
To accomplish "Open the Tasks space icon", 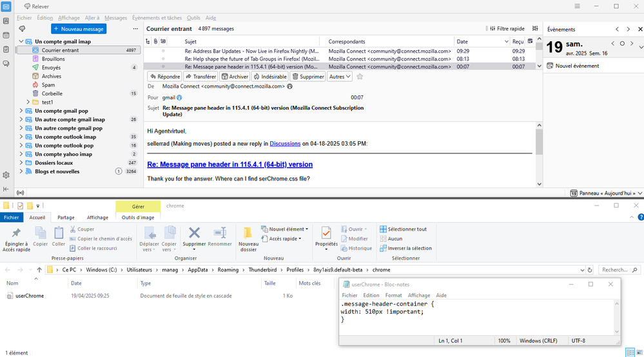I will point(6,50).
